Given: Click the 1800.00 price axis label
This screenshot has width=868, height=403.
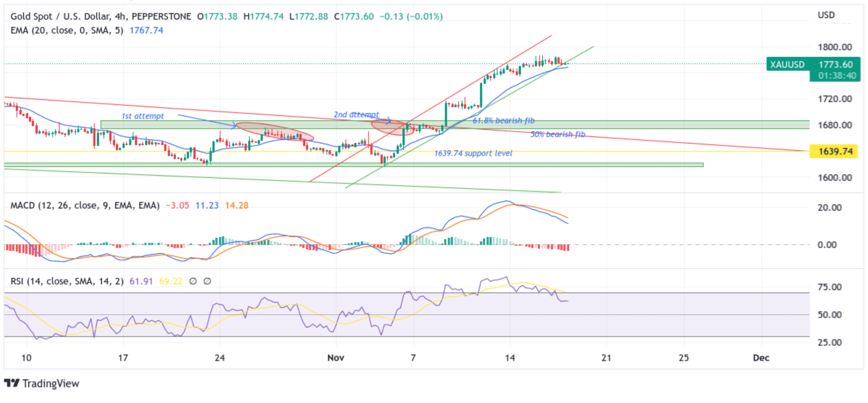Looking at the screenshot, I should [835, 47].
